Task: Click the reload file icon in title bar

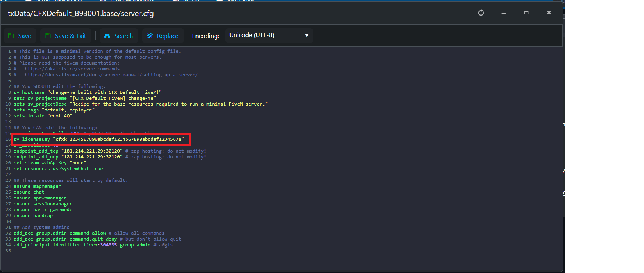Action: pos(481,13)
